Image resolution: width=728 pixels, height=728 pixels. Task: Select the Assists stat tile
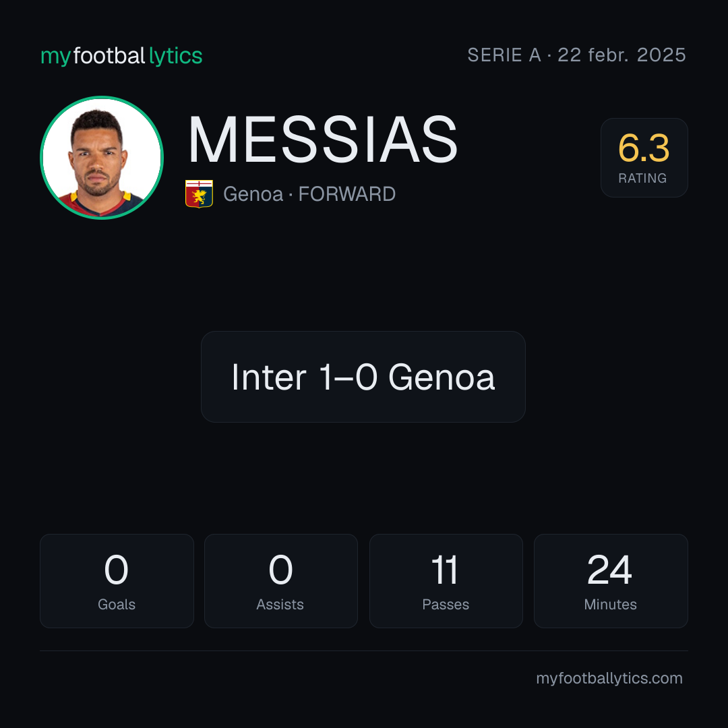coord(281,581)
